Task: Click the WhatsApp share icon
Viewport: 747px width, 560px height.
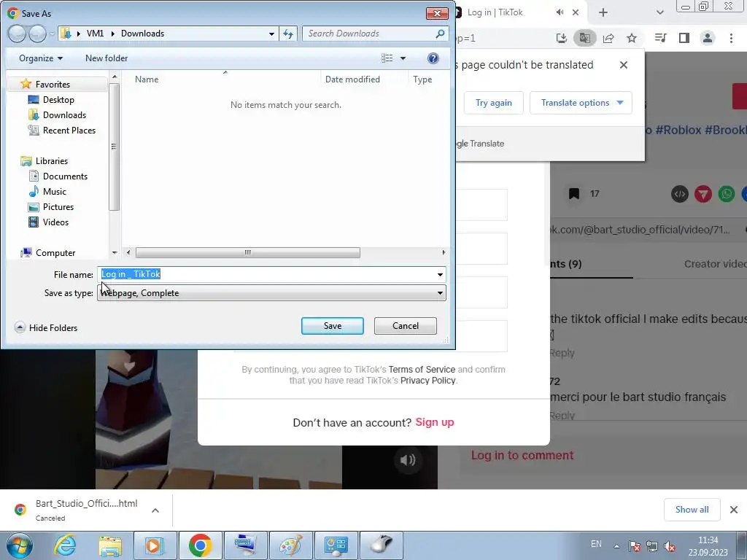Action: (727, 194)
